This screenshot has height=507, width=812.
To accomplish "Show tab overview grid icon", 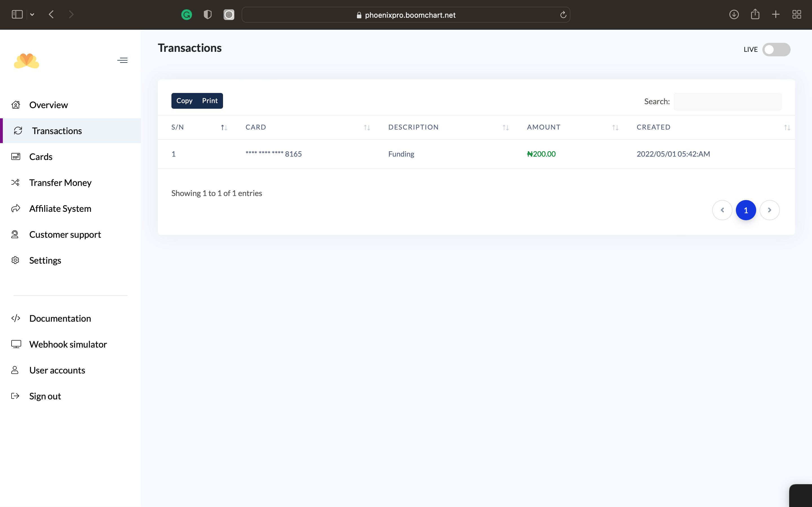I will [x=796, y=14].
